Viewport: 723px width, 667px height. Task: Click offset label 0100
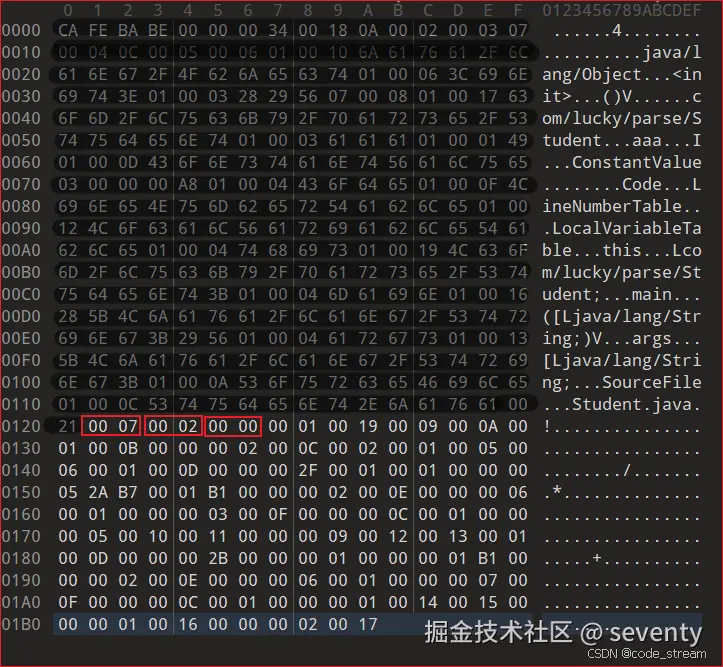coord(21,382)
